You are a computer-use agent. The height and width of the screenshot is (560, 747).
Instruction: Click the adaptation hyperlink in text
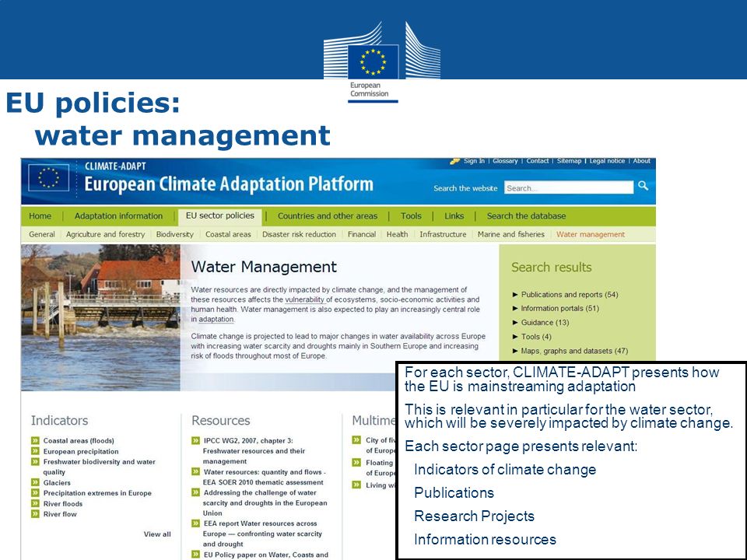coord(216,319)
